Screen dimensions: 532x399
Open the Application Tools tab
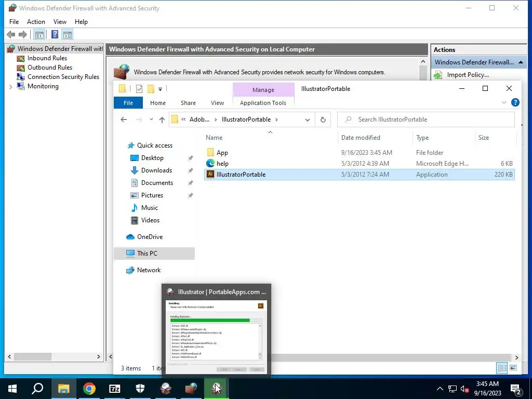click(263, 103)
